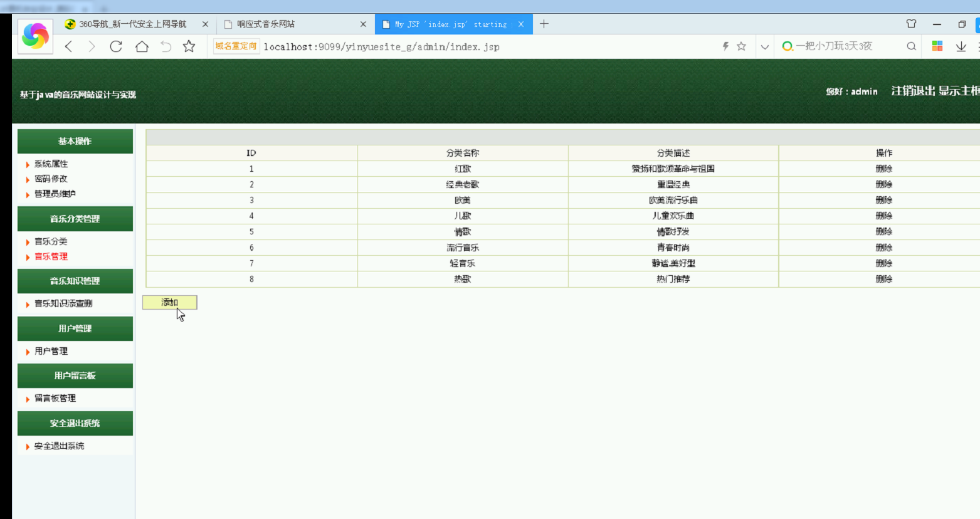Click cell 赞扬和歌颂革命与祖国
This screenshot has width=980, height=519.
tap(673, 169)
